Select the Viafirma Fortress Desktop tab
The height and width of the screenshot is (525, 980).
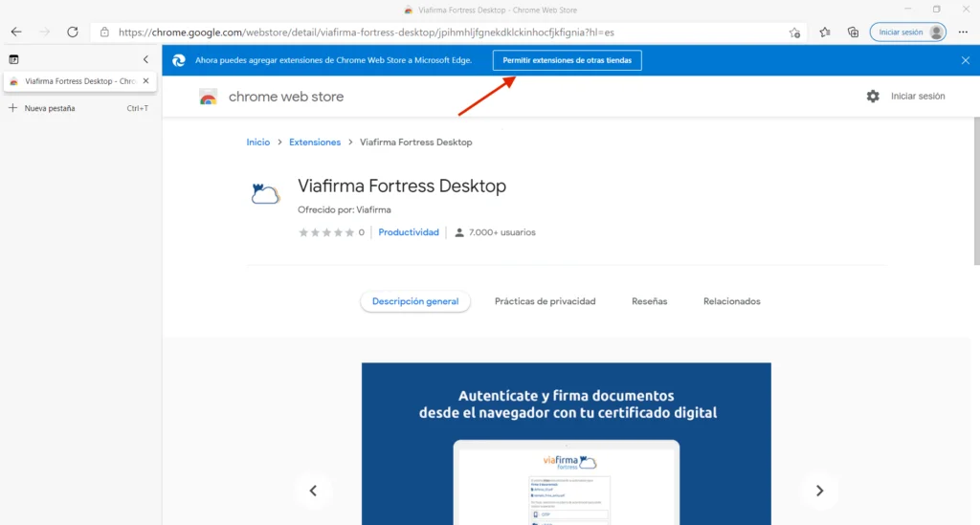point(79,81)
